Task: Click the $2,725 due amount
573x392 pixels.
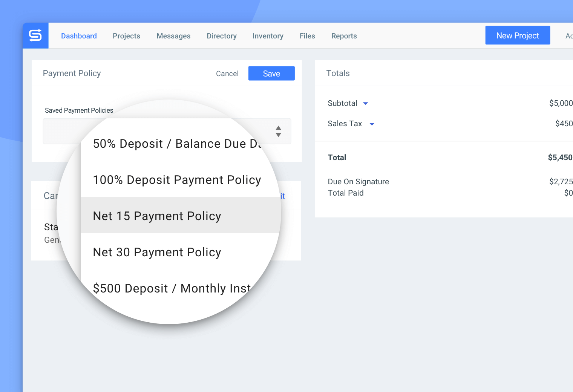Action: 561,182
